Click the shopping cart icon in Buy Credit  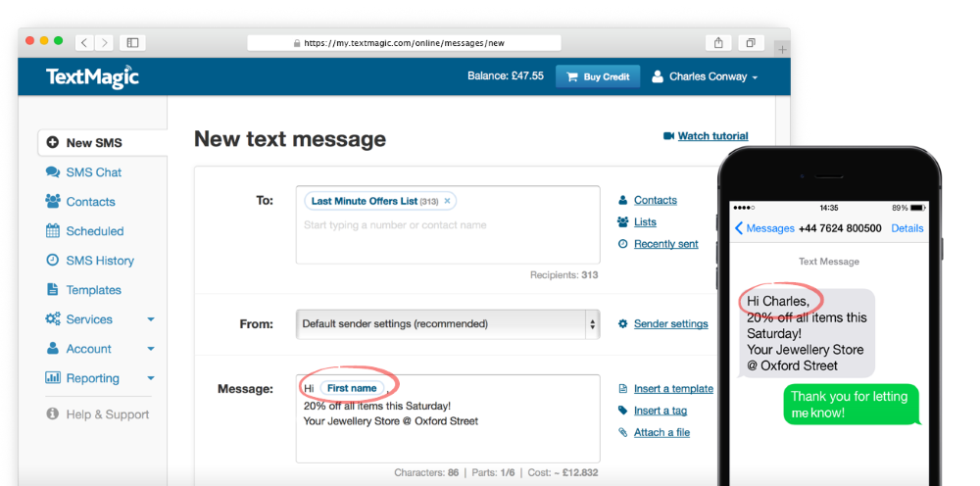[x=572, y=76]
